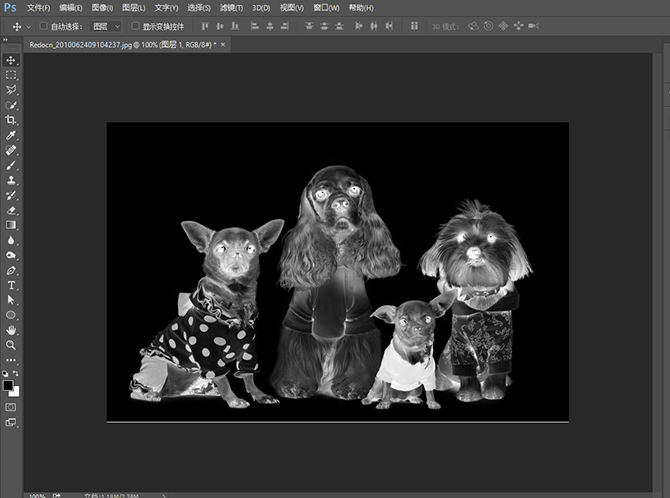Reset default foreground and background colors
This screenshot has height=498, width=670.
pos(5,373)
